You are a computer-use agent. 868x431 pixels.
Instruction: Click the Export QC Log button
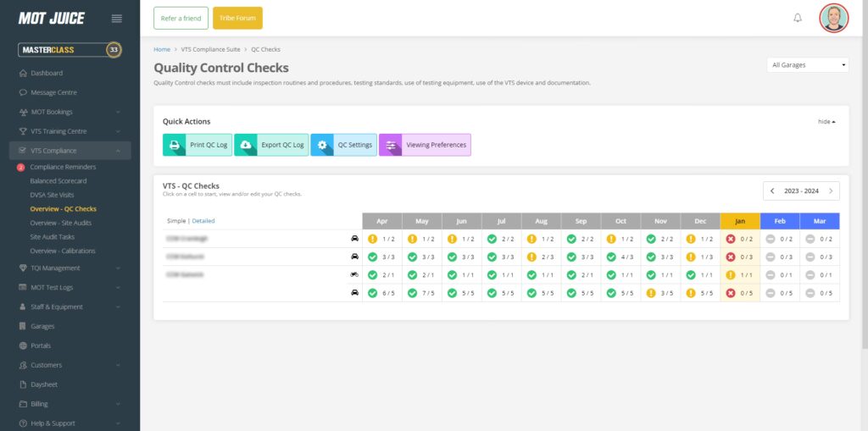270,145
